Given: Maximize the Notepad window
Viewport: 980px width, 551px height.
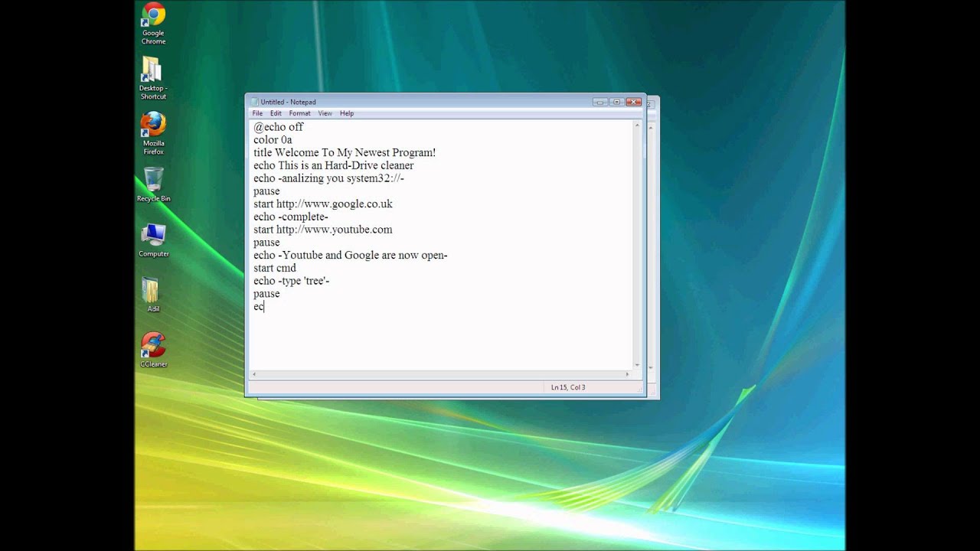Looking at the screenshot, I should [x=616, y=102].
